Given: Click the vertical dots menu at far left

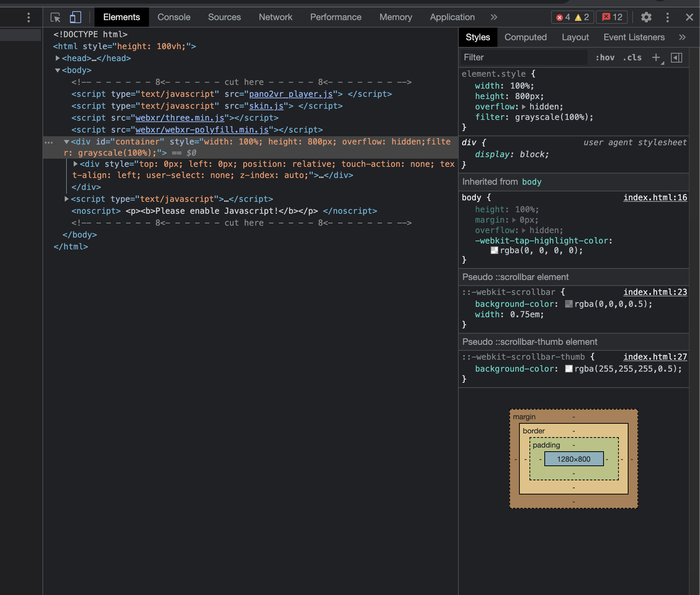Looking at the screenshot, I should tap(29, 17).
